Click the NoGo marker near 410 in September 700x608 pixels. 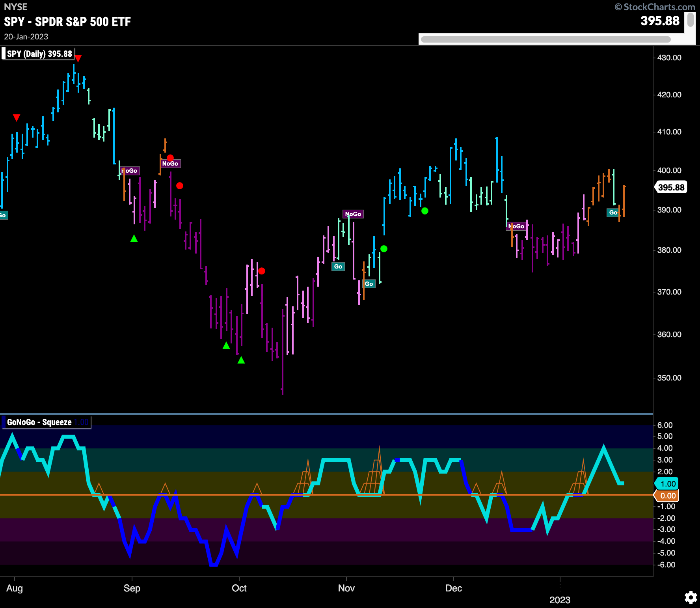(x=170, y=164)
